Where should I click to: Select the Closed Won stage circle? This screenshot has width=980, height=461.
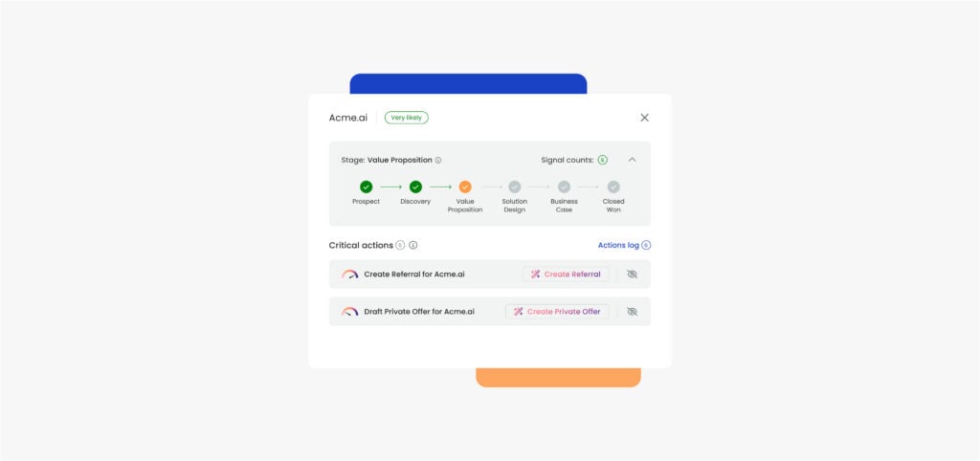coord(613,187)
